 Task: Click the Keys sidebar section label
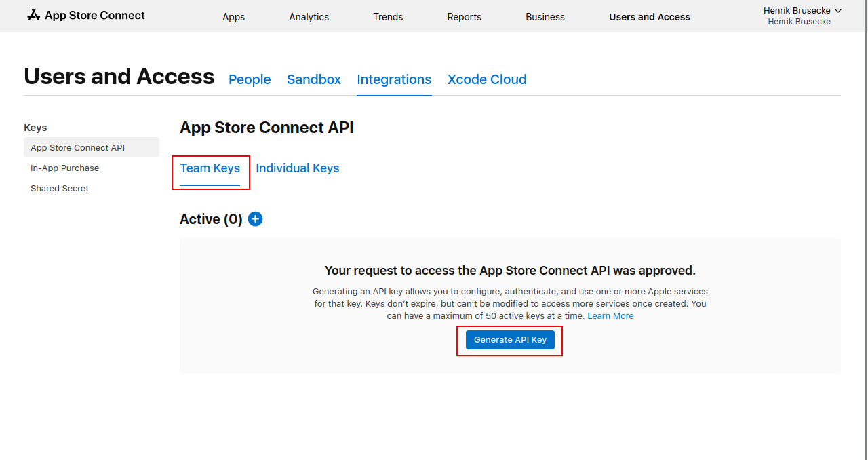coord(35,128)
